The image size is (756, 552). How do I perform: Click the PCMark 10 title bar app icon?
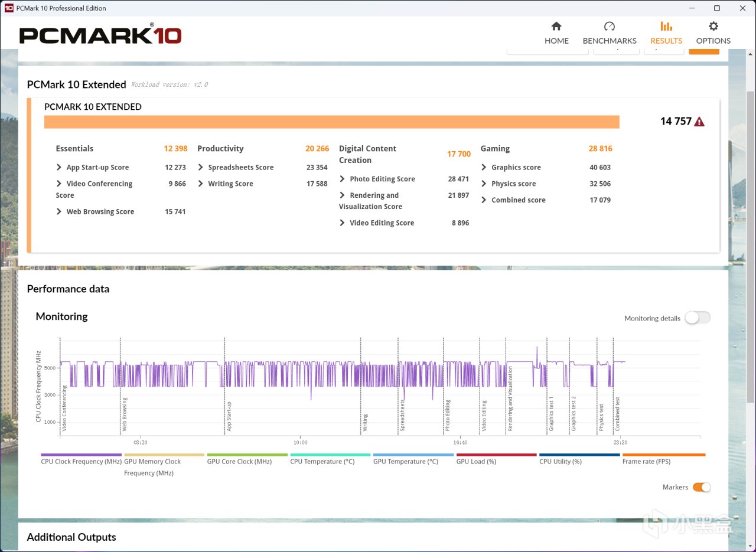[x=9, y=8]
